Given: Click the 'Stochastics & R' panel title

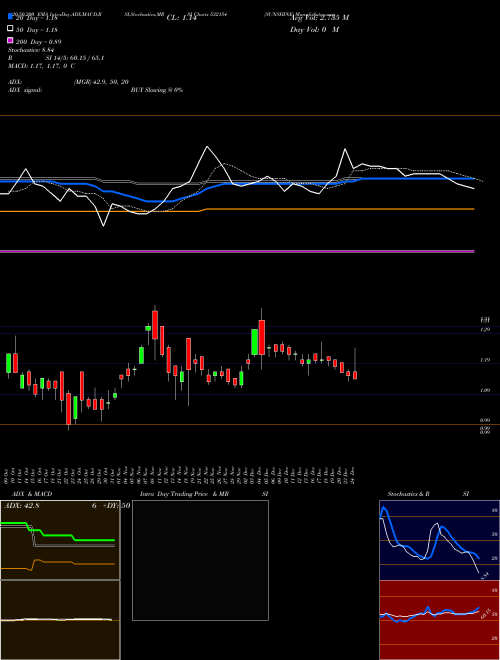Looking at the screenshot, I should (408, 494).
